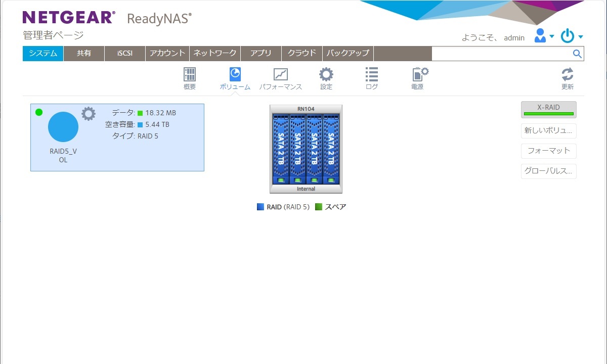Click the ようこそ、admin welcome text

(493, 37)
